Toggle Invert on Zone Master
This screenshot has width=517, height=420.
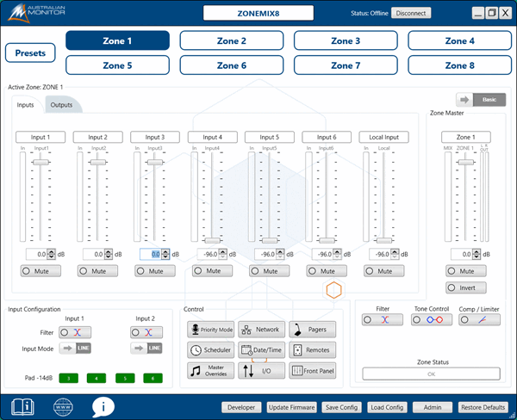(465, 288)
